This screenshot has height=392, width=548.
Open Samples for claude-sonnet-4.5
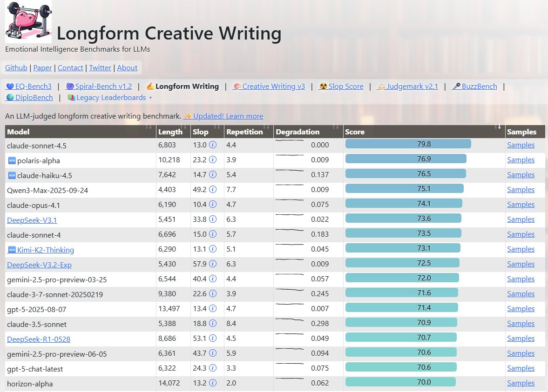point(521,145)
